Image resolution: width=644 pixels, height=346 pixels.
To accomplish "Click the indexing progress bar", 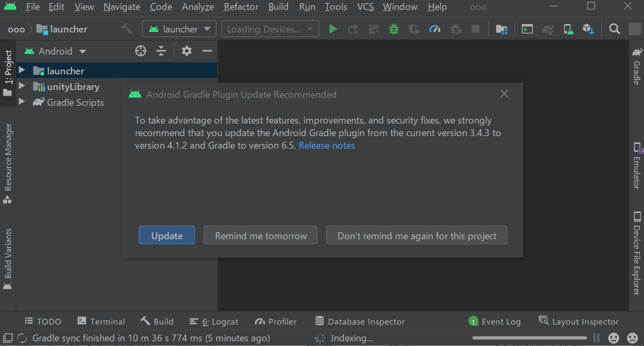I will click(530, 338).
